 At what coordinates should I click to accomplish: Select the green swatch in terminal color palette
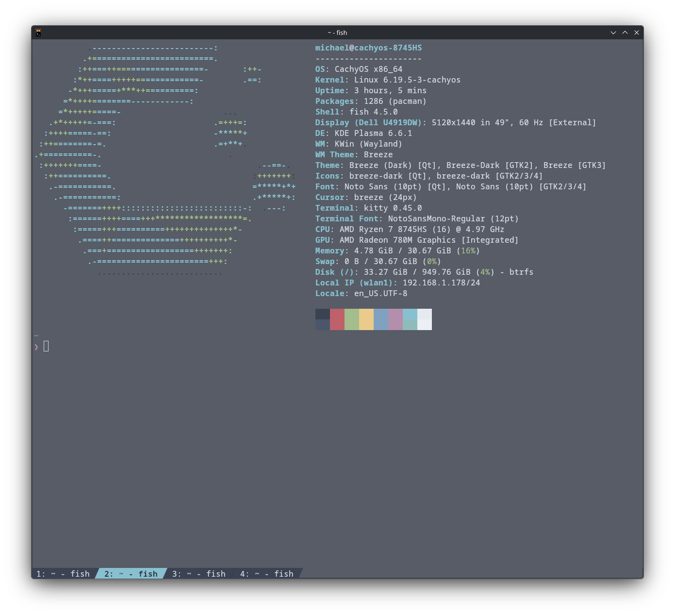[351, 319]
